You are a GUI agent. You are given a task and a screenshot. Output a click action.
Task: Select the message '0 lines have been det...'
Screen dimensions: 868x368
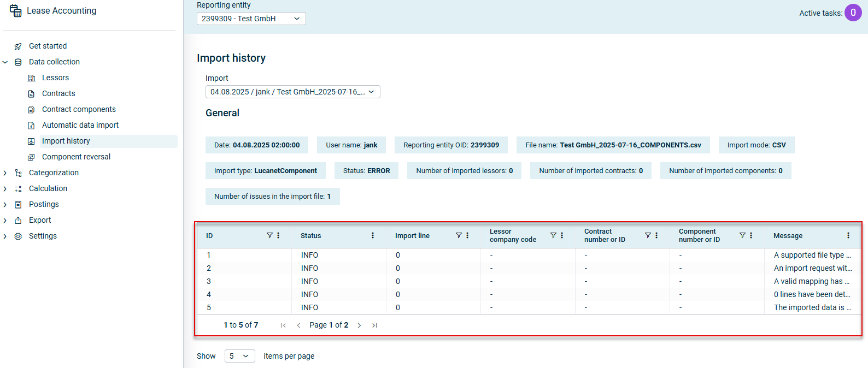coord(812,294)
